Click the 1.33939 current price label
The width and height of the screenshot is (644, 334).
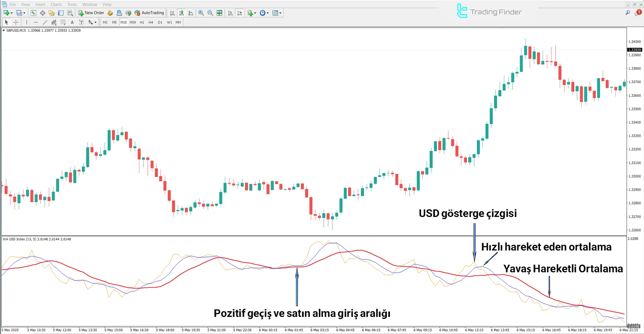click(634, 50)
